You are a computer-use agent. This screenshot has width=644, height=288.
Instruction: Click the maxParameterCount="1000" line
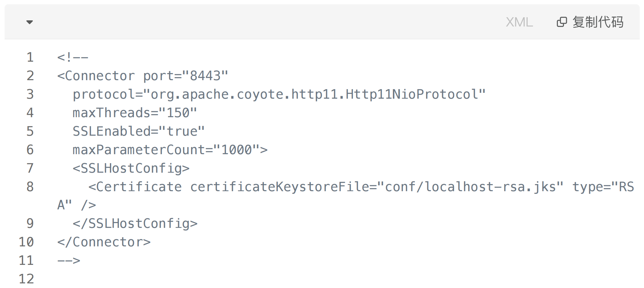pyautogui.click(x=170, y=150)
